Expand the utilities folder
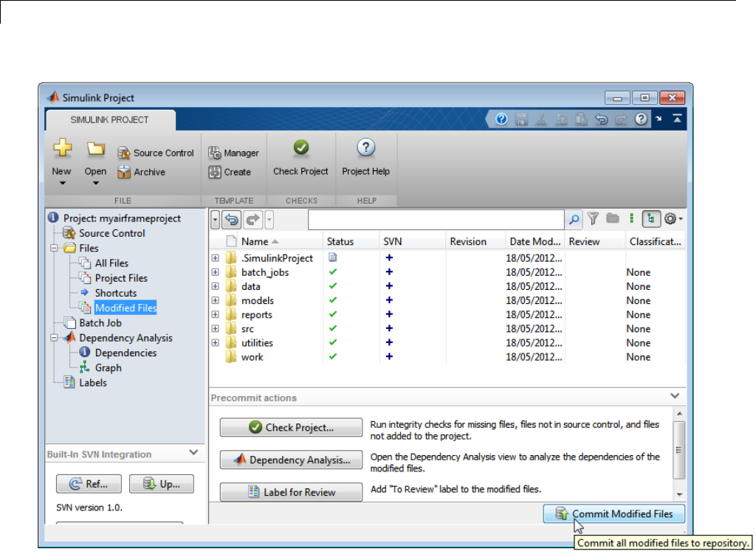 coord(216,343)
